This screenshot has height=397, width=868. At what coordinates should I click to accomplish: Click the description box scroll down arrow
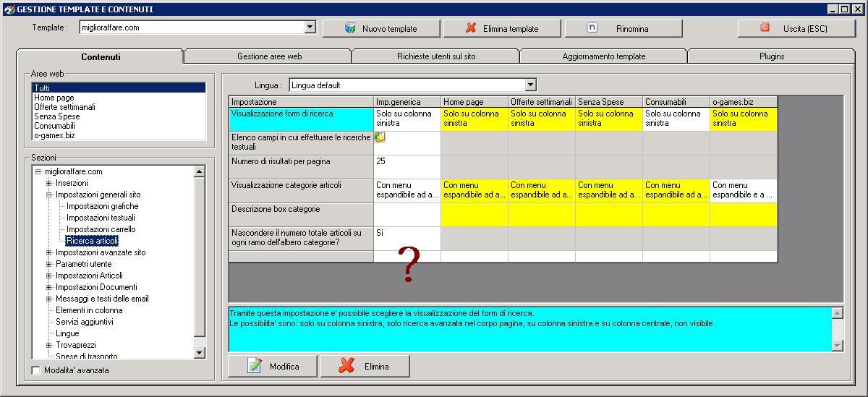click(838, 345)
